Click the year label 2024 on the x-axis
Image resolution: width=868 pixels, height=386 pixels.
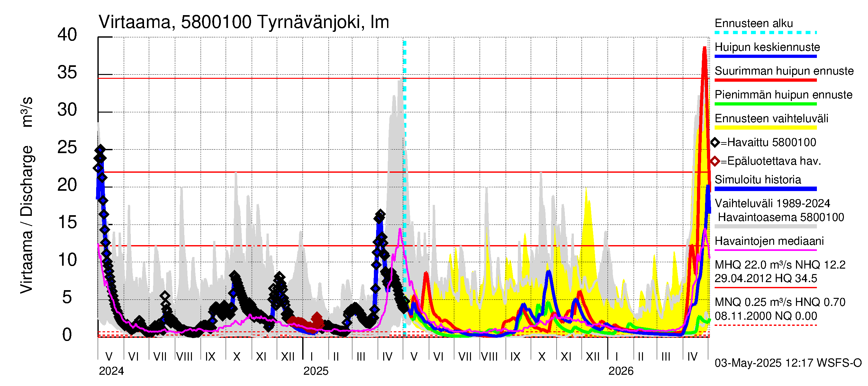111,371
